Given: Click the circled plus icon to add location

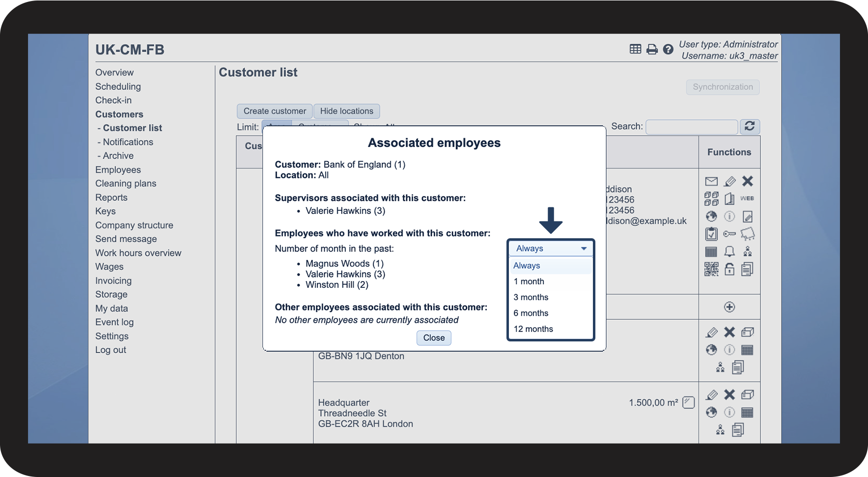Looking at the screenshot, I should (x=729, y=307).
